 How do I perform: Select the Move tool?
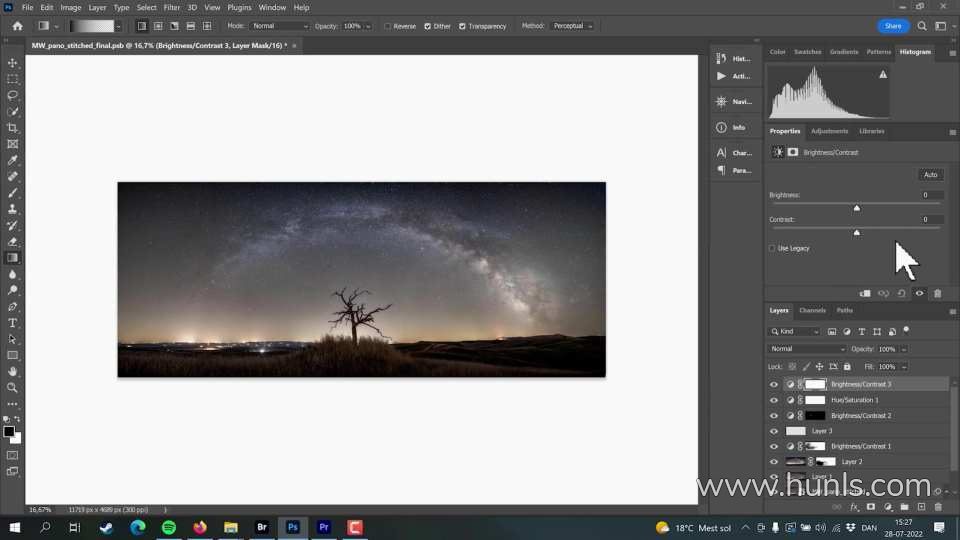point(12,63)
